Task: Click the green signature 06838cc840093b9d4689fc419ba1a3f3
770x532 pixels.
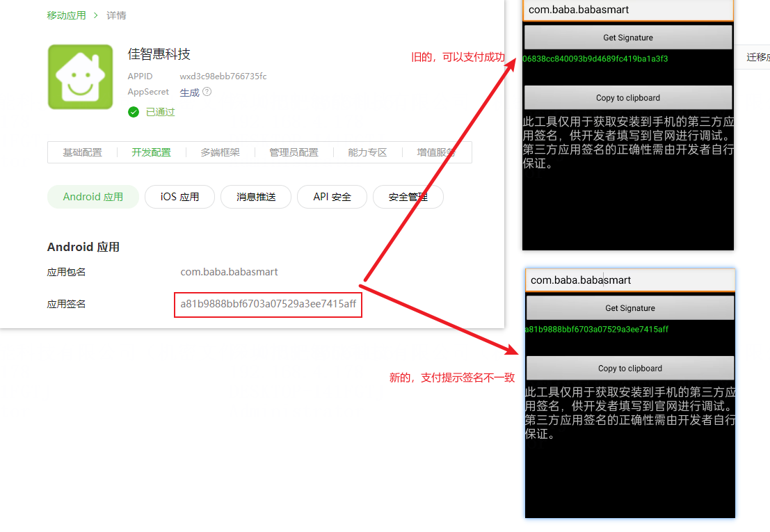Action: (x=595, y=59)
